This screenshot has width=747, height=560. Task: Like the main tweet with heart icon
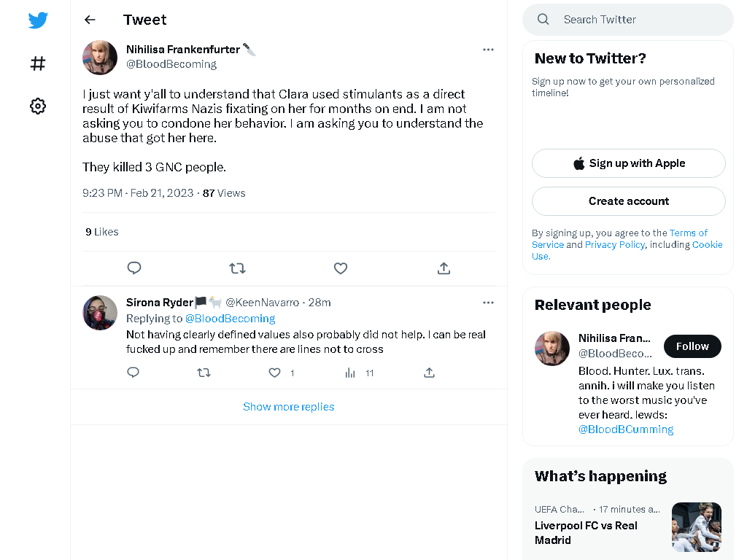pyautogui.click(x=341, y=268)
